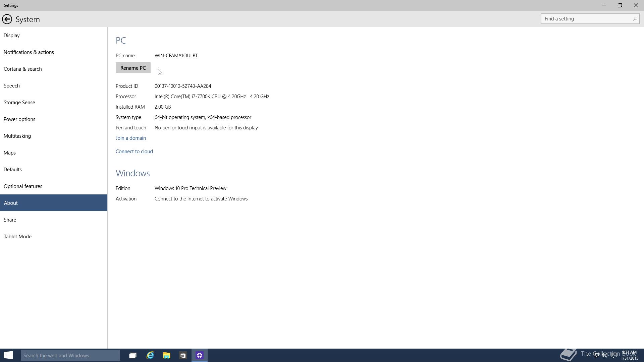Click the Windows 10 Pro Technical Preview text
The width and height of the screenshot is (644, 362).
[x=191, y=188]
